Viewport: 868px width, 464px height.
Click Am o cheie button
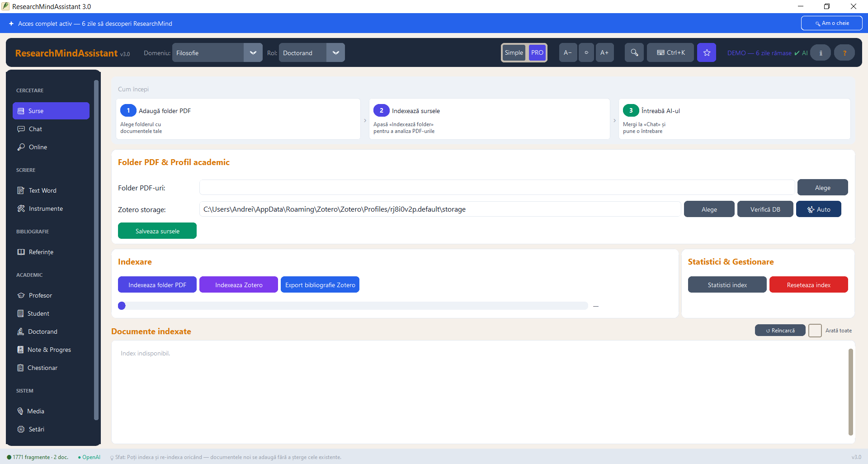pyautogui.click(x=832, y=23)
